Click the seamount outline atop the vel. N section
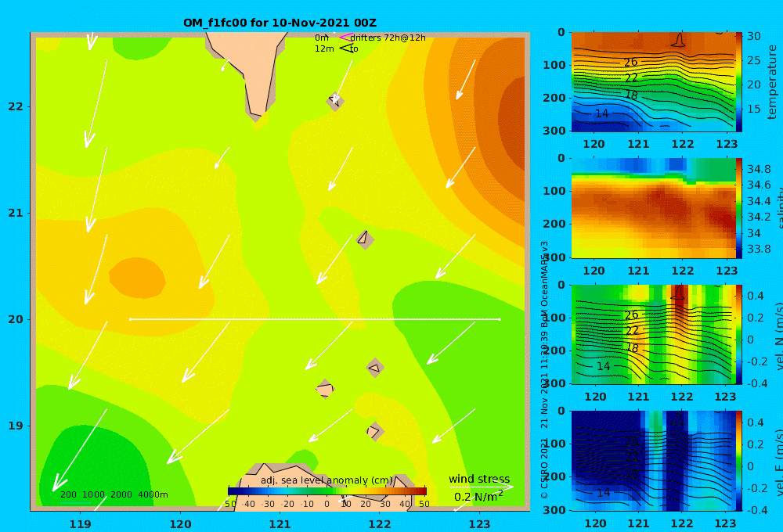The width and height of the screenshot is (783, 532). (678, 293)
